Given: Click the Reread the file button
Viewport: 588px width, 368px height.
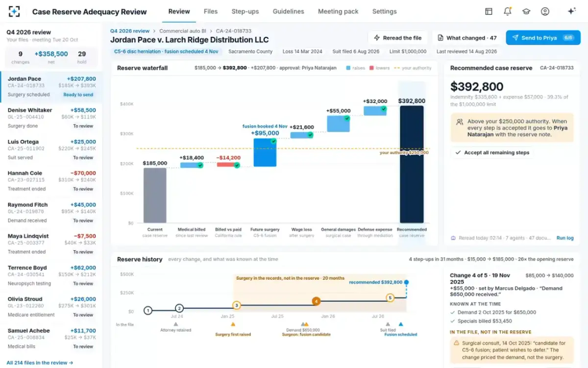Looking at the screenshot, I should [x=398, y=38].
